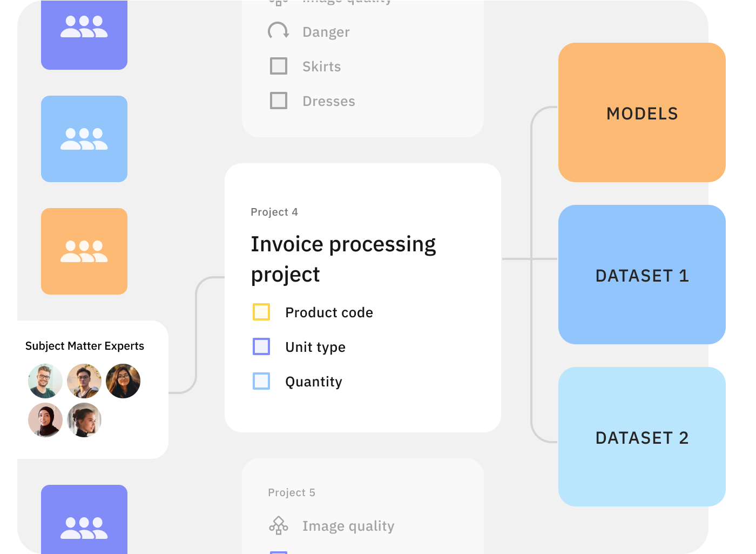Click the Project 5 label
Image resolution: width=756 pixels, height=554 pixels.
[x=292, y=492]
